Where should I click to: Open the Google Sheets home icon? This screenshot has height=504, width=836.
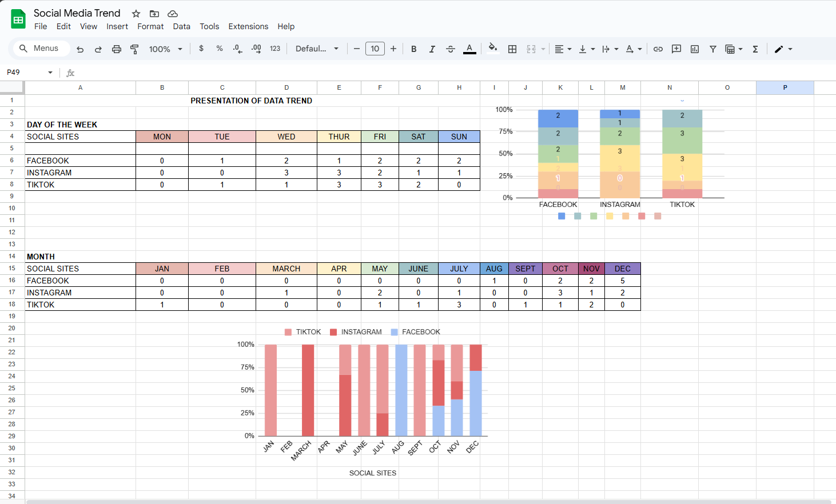(18, 19)
